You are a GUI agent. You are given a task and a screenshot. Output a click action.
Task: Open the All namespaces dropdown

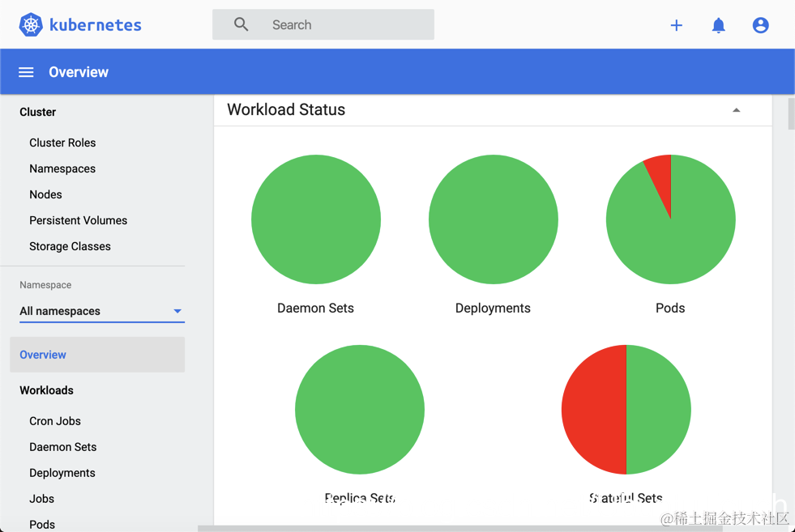click(102, 311)
